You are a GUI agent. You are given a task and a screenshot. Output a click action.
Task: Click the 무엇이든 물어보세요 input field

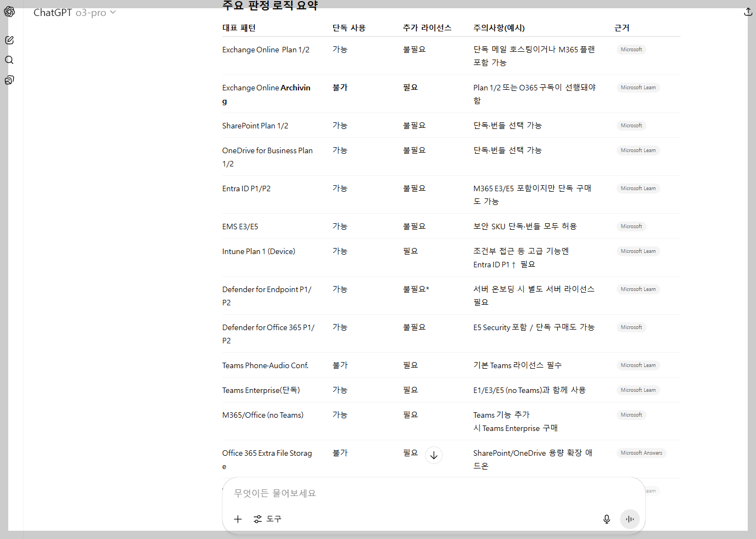(x=434, y=493)
